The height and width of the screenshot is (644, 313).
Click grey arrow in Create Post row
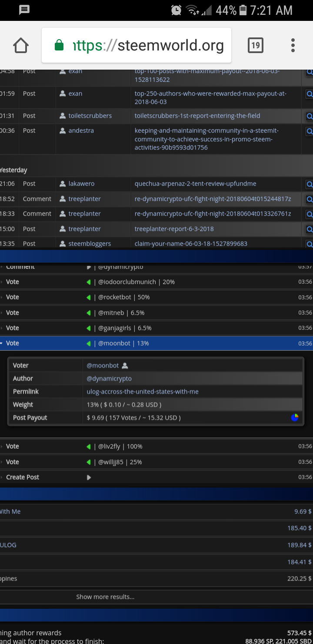pyautogui.click(x=89, y=477)
